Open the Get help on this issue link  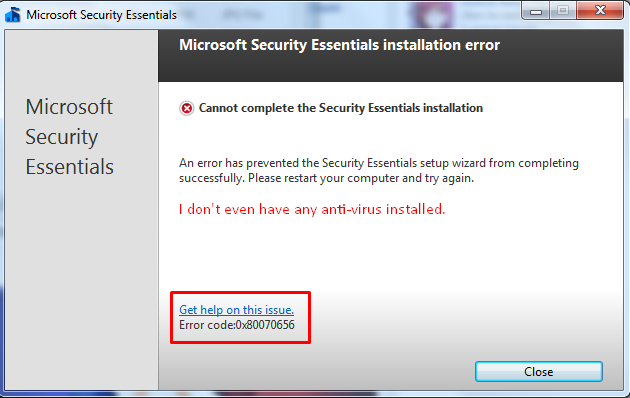coord(236,310)
